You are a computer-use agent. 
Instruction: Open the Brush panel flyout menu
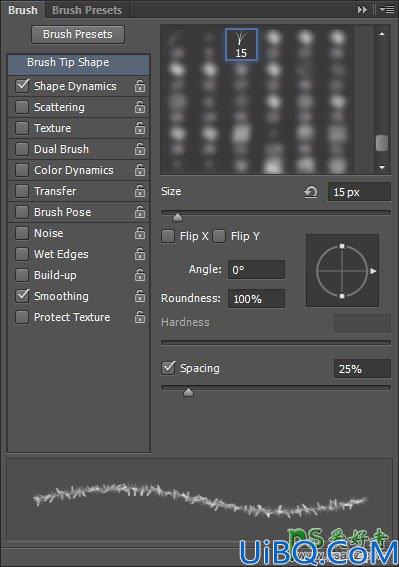coord(387,10)
